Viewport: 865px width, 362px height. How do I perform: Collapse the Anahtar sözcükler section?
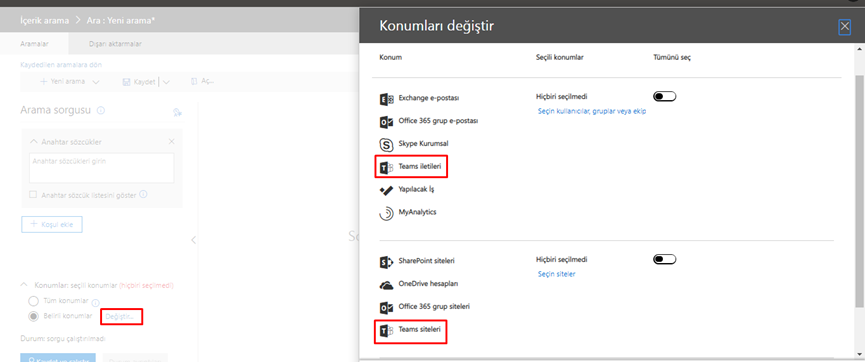(34, 142)
